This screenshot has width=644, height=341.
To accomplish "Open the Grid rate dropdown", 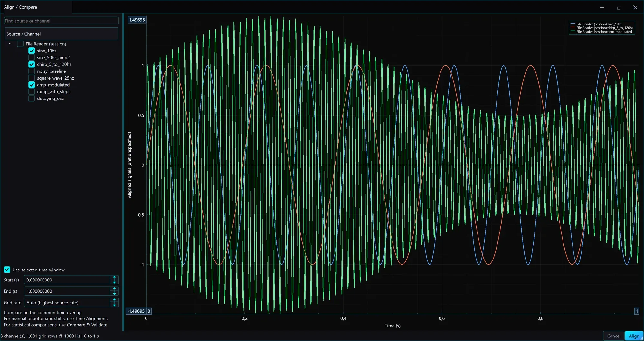I will coord(71,303).
